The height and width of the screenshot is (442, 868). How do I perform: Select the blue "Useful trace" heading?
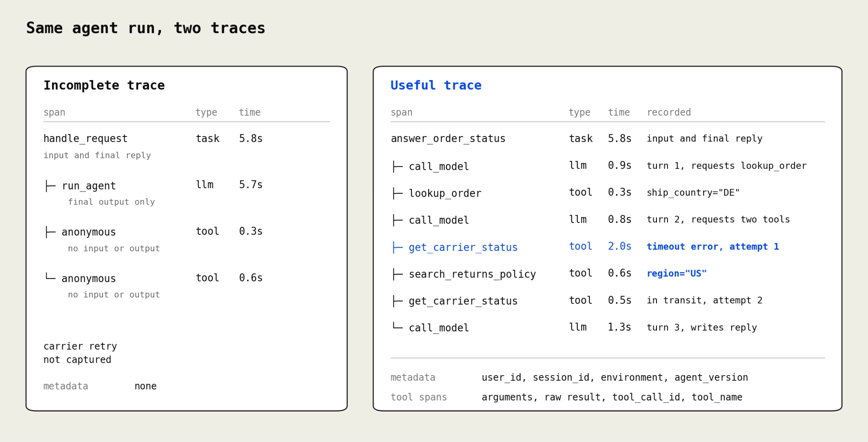[x=436, y=85]
